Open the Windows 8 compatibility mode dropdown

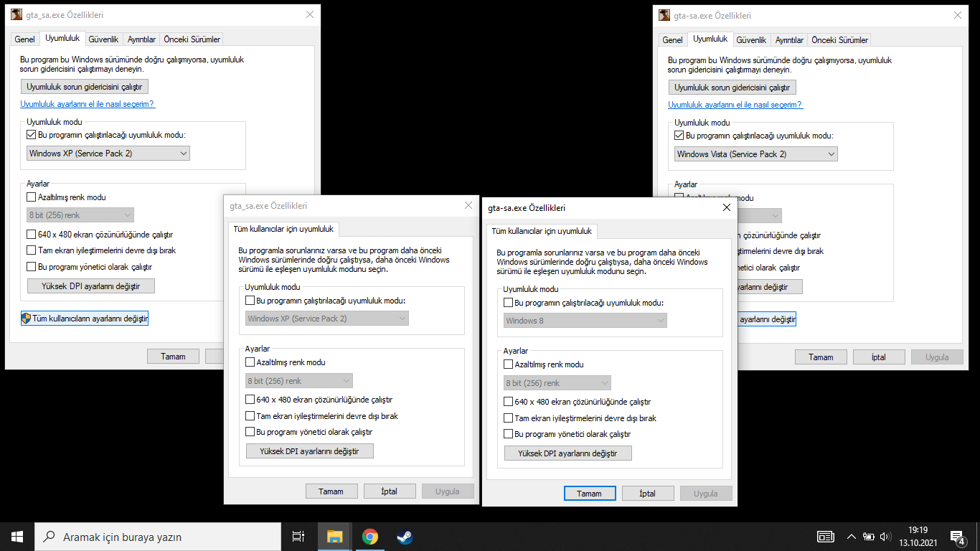(x=585, y=321)
